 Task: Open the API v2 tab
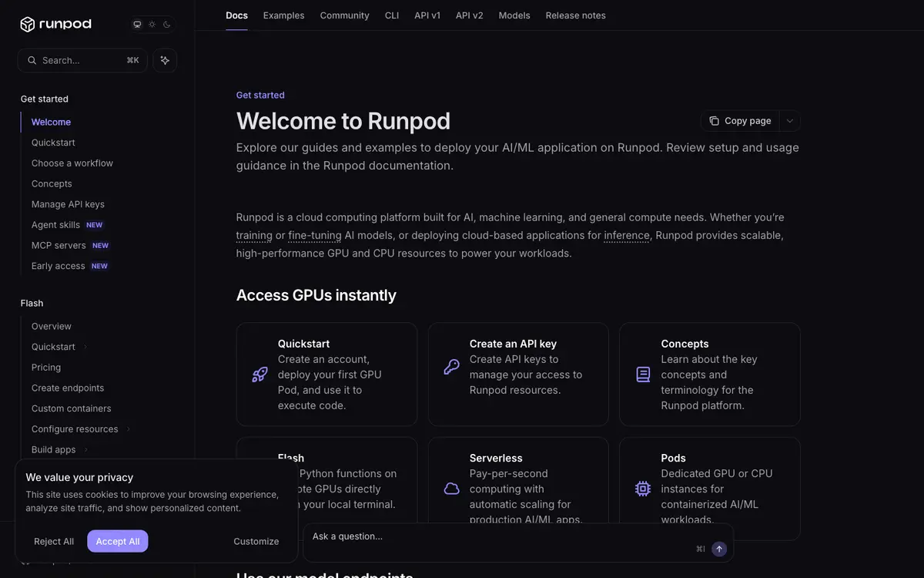pyautogui.click(x=470, y=15)
